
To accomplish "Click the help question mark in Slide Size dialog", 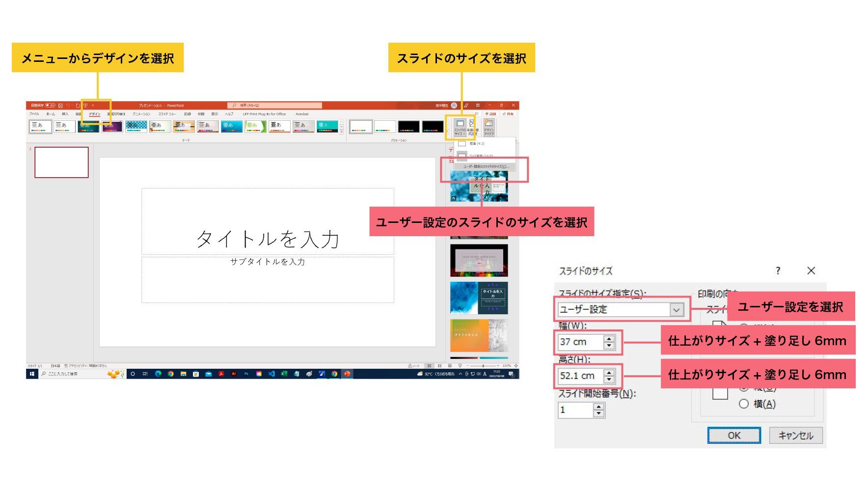I will click(x=778, y=271).
